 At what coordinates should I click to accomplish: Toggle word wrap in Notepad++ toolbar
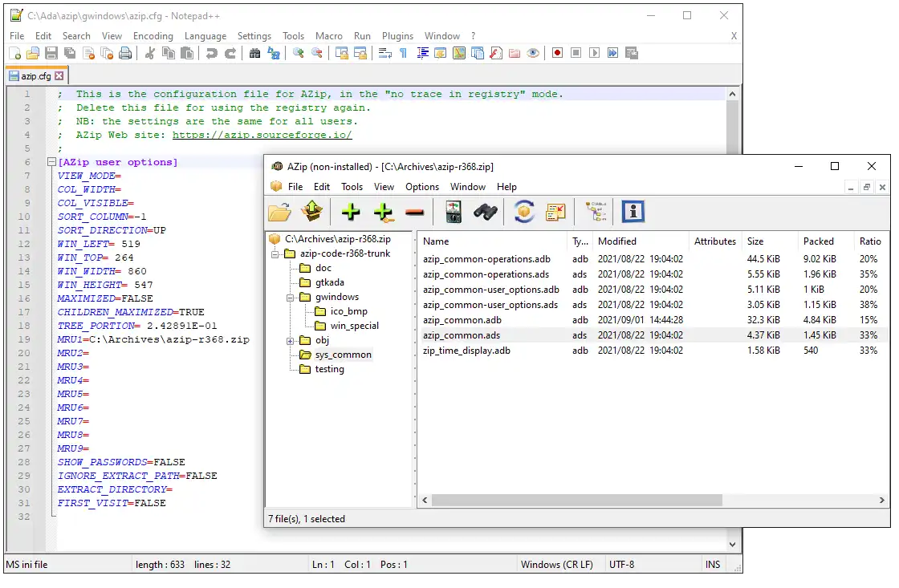pos(384,54)
